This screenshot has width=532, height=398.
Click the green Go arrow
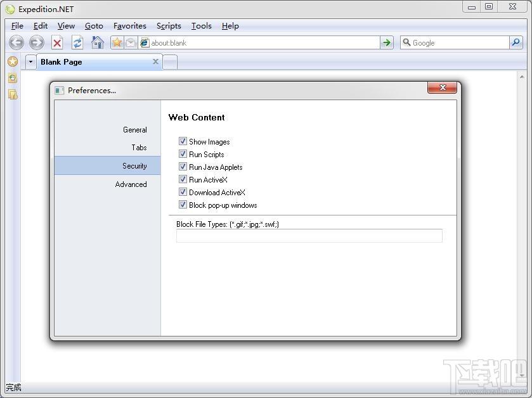pos(386,42)
